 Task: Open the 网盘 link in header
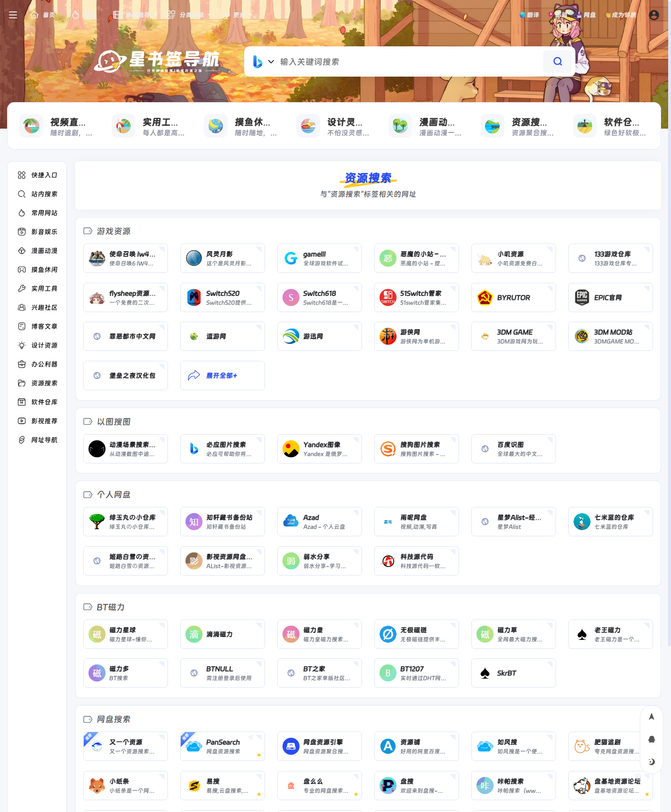click(x=586, y=15)
